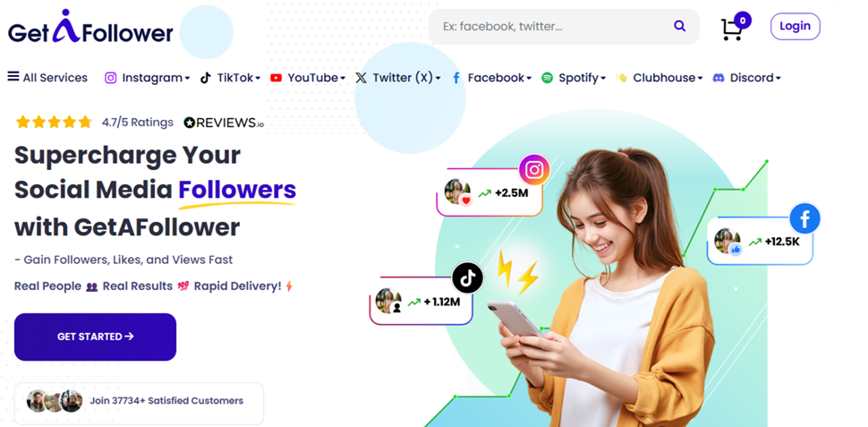The width and height of the screenshot is (868, 427).
Task: Click the Instagram logo in the nav bar
Action: coord(111,78)
